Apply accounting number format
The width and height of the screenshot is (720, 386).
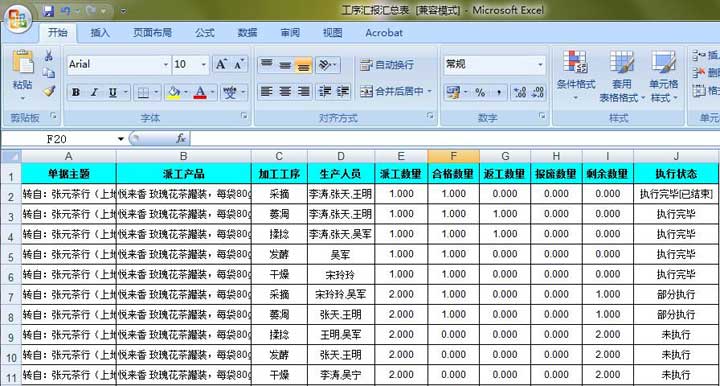453,92
